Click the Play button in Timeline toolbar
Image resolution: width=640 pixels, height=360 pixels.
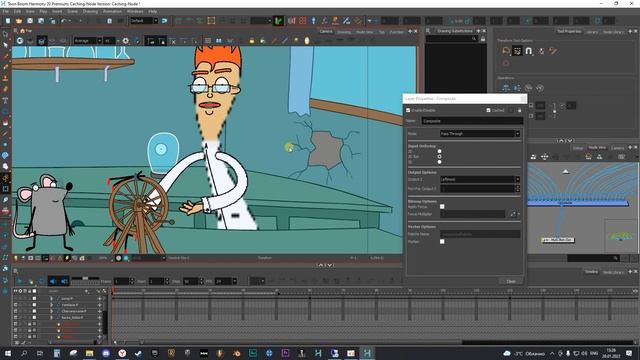(x=20, y=281)
